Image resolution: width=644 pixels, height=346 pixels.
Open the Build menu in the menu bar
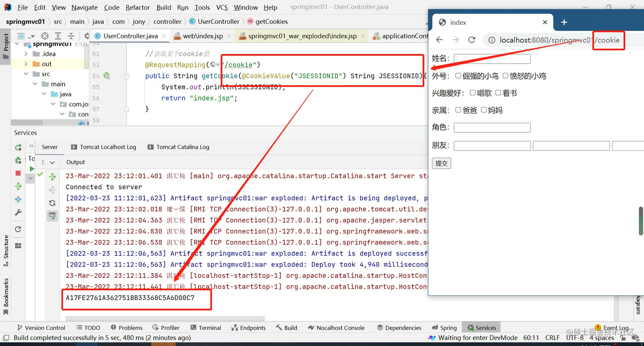(164, 7)
